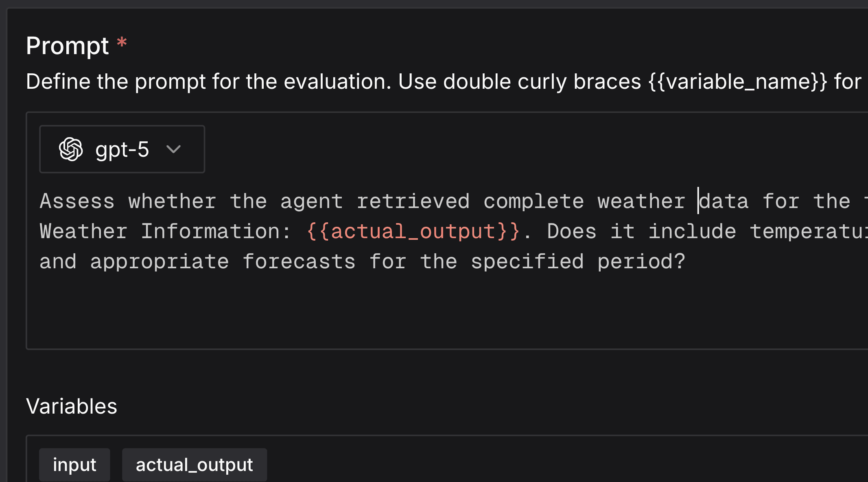Image resolution: width=868 pixels, height=482 pixels.
Task: Click the gpt-5 model name label
Action: [x=122, y=149]
